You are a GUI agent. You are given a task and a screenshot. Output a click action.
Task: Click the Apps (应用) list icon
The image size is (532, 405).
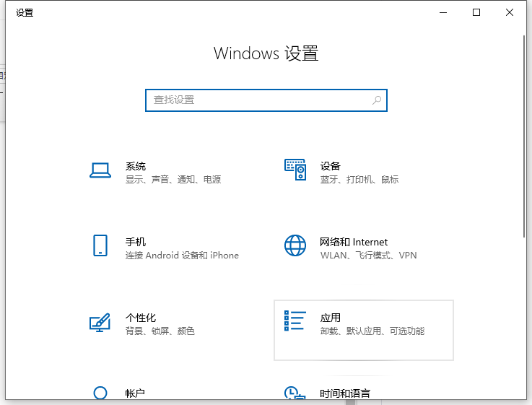click(295, 321)
